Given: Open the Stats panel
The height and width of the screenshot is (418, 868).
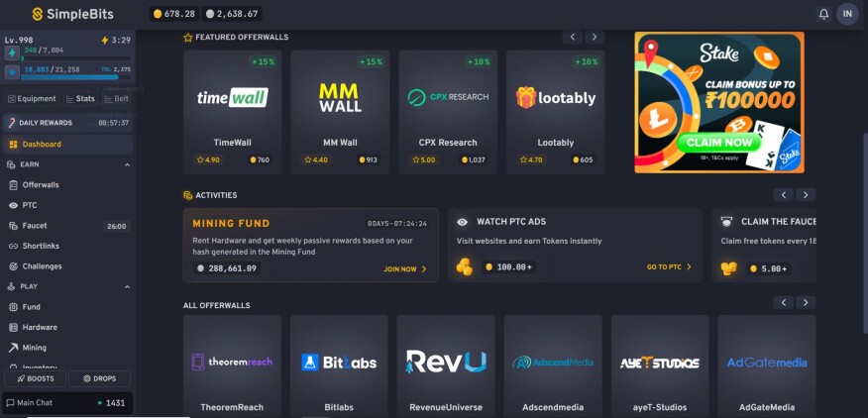Looking at the screenshot, I should pos(80,98).
